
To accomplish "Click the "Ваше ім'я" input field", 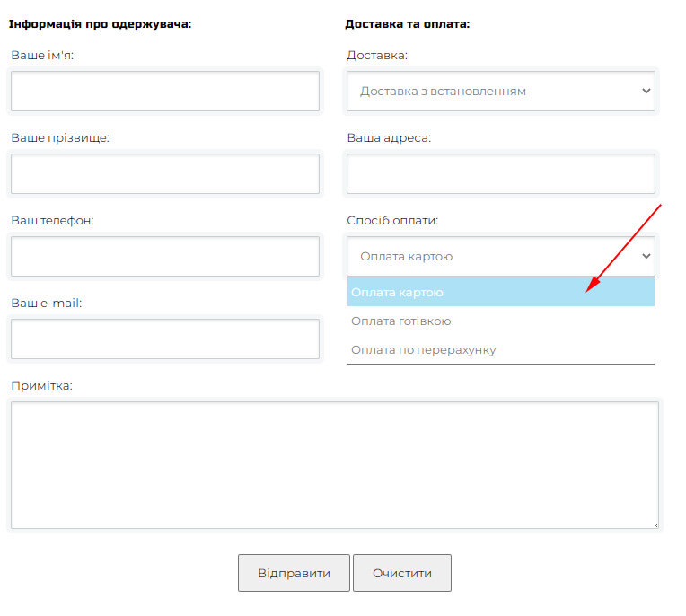I will 165,92.
